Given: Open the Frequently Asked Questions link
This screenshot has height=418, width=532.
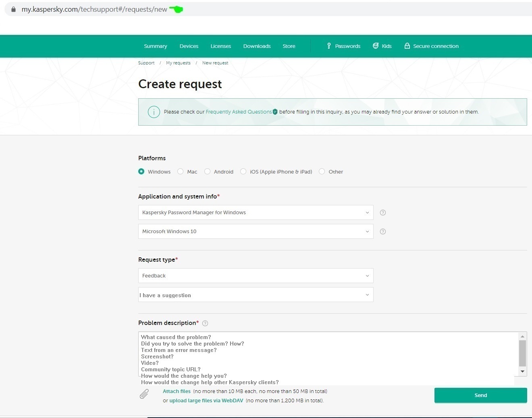Looking at the screenshot, I should [x=239, y=112].
